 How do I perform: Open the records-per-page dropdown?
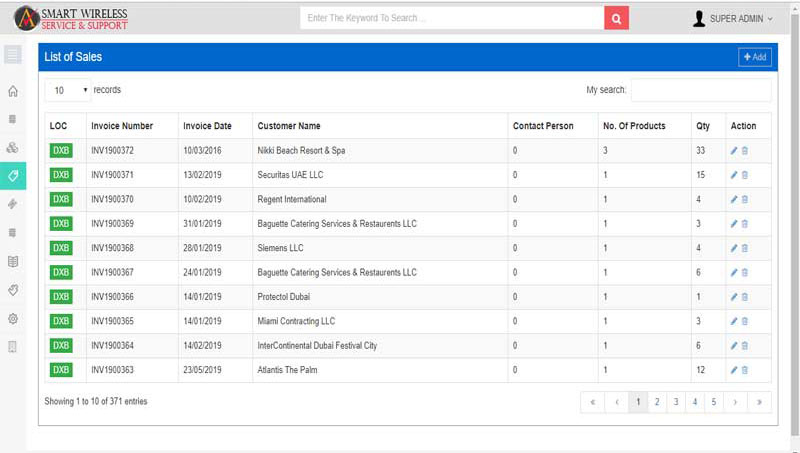67,90
